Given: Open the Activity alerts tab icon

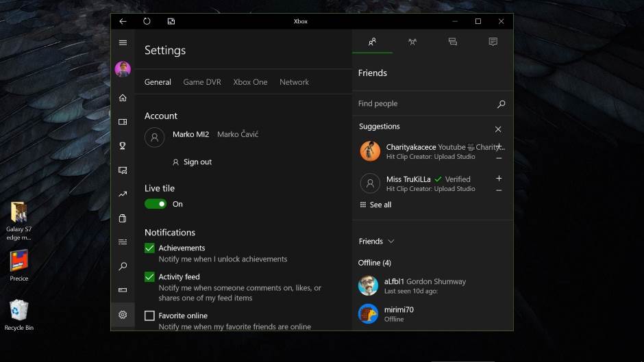Looking at the screenshot, I should 493,42.
